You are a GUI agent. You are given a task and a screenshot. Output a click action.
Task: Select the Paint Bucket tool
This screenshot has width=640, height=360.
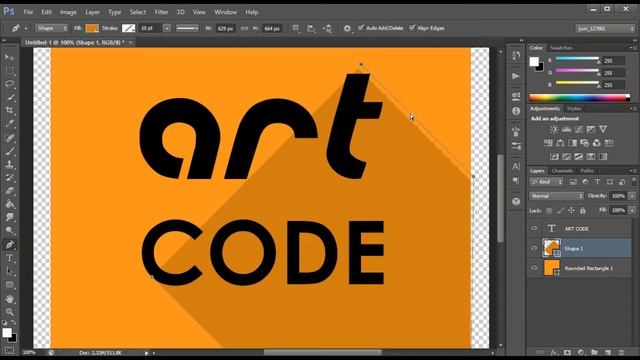pyautogui.click(x=9, y=204)
